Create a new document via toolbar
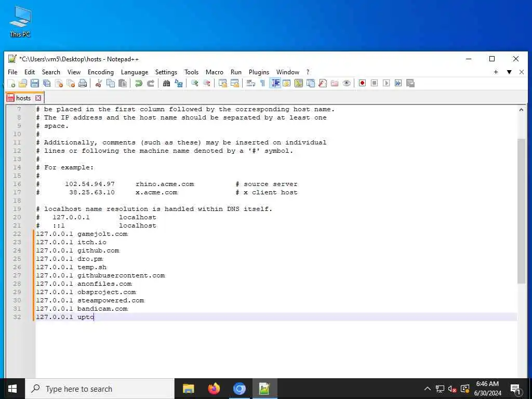 click(11, 83)
